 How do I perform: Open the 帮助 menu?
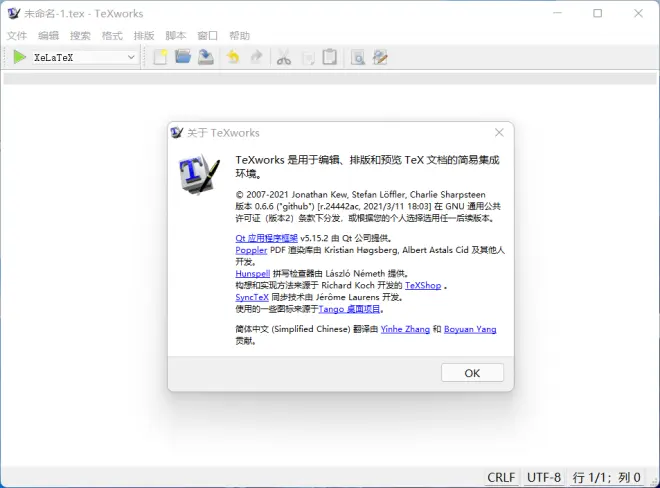click(x=240, y=36)
